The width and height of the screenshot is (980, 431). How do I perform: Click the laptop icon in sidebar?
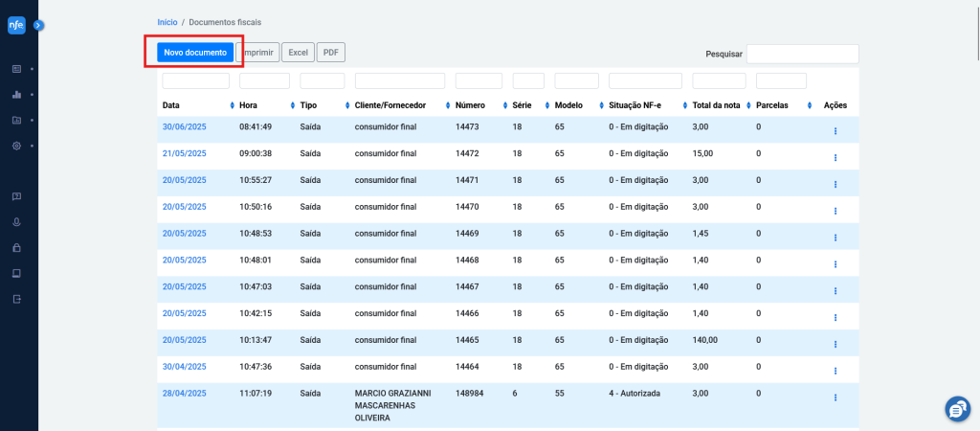point(17,273)
